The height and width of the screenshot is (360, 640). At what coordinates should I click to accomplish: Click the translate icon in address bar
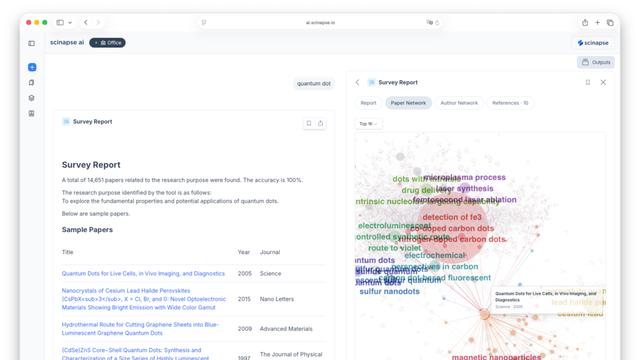point(429,22)
